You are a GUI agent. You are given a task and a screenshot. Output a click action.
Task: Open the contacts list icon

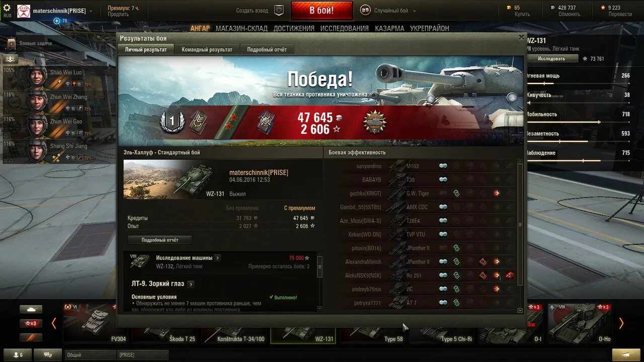[x=17, y=354]
